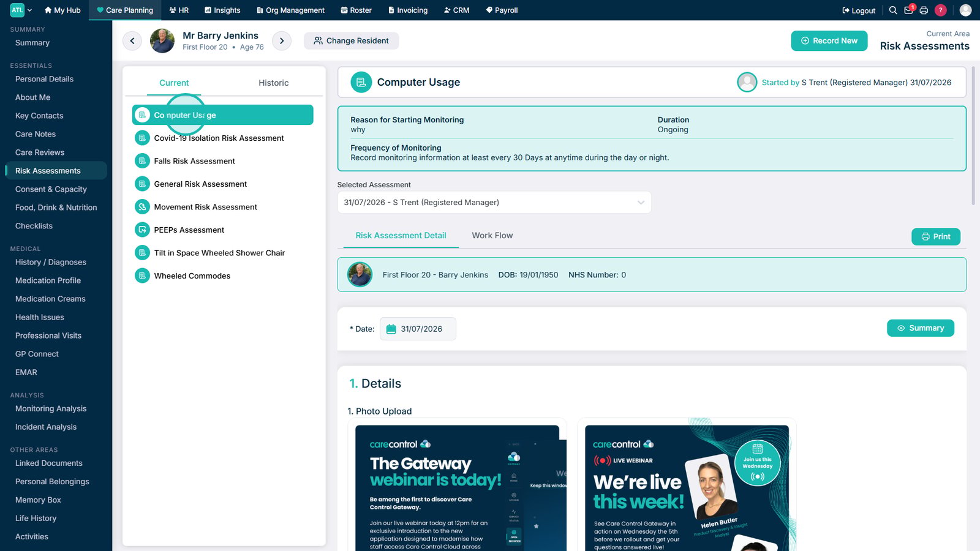This screenshot has height=551, width=980.
Task: Click Covid-19 Isolation Risk Assessment icon
Action: pyautogui.click(x=142, y=138)
